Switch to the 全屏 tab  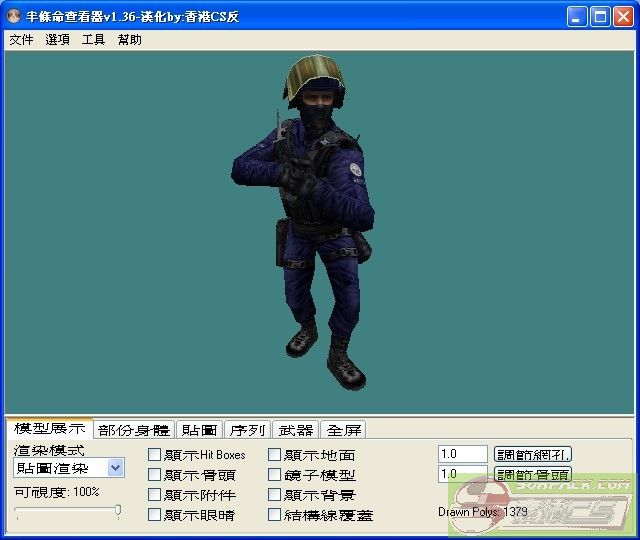click(344, 430)
